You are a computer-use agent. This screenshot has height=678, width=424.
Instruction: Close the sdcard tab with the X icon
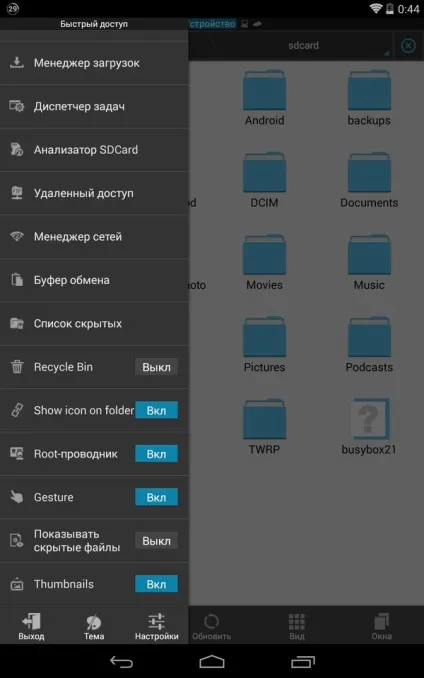(x=408, y=45)
